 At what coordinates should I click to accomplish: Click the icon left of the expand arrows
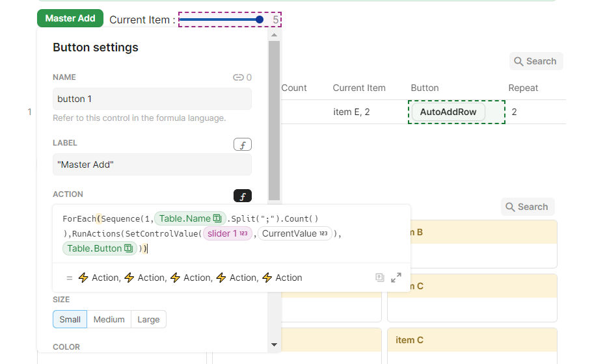[380, 278]
